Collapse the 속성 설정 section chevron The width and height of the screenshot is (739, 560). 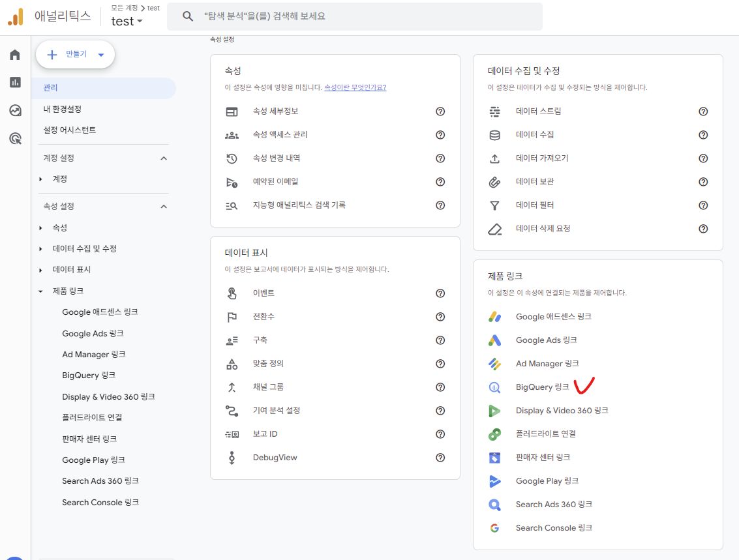(x=164, y=206)
